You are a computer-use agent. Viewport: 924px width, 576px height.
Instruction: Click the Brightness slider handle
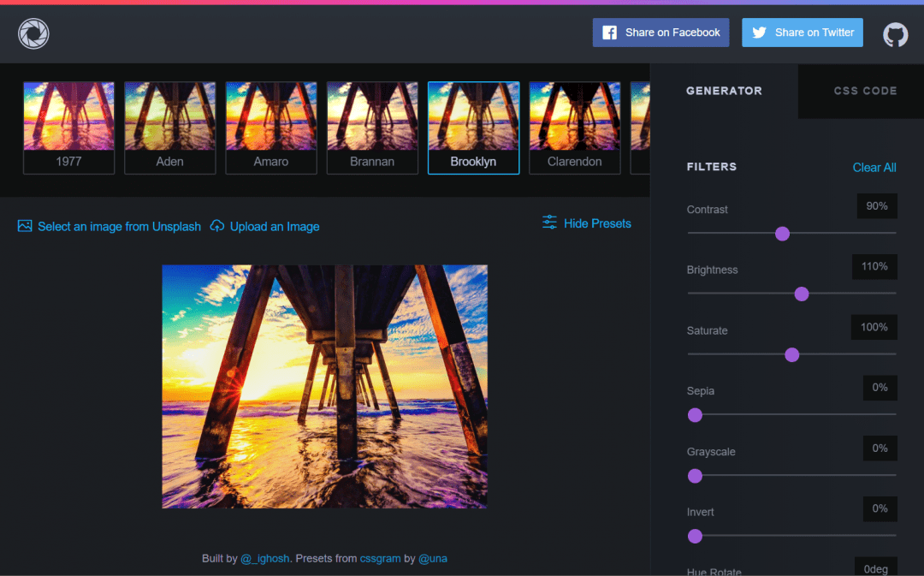click(802, 294)
